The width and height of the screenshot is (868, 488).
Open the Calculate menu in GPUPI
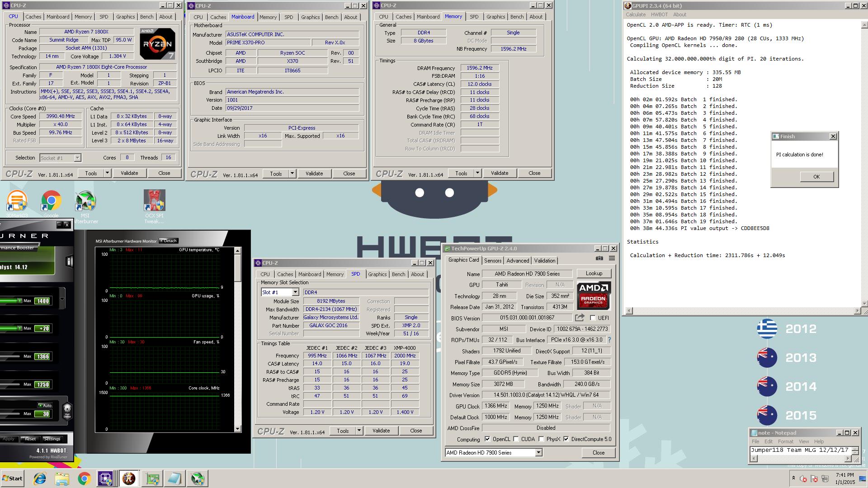click(x=636, y=14)
